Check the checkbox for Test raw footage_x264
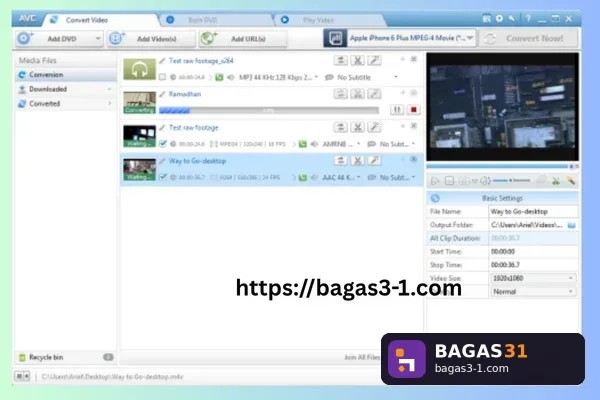Image resolution: width=600 pixels, height=400 pixels. (163, 77)
